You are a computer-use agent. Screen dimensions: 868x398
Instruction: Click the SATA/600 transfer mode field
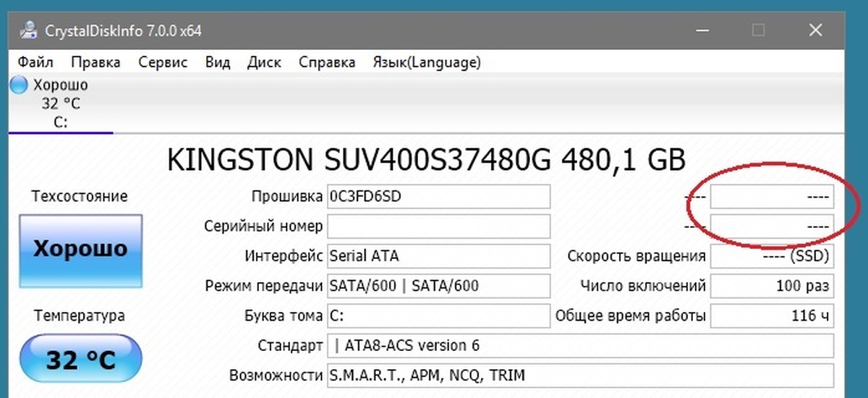click(x=438, y=285)
